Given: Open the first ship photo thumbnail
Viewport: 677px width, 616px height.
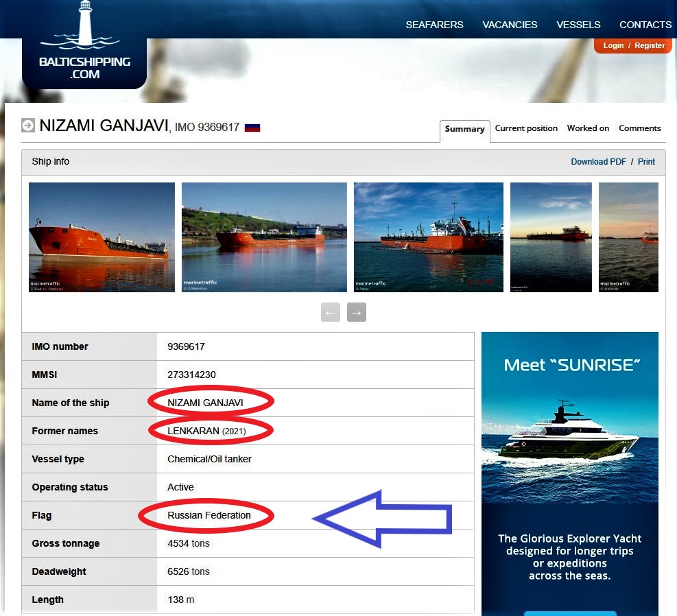Looking at the screenshot, I should click(x=102, y=237).
